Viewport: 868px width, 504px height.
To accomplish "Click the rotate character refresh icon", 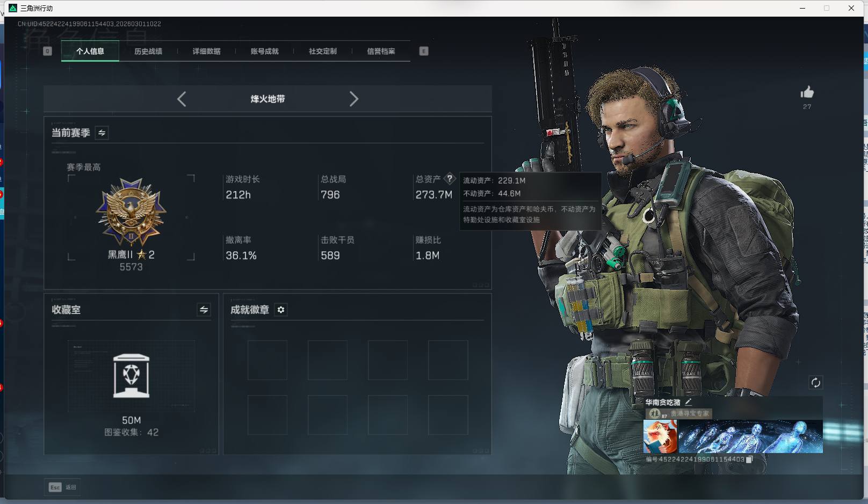I will 815,382.
